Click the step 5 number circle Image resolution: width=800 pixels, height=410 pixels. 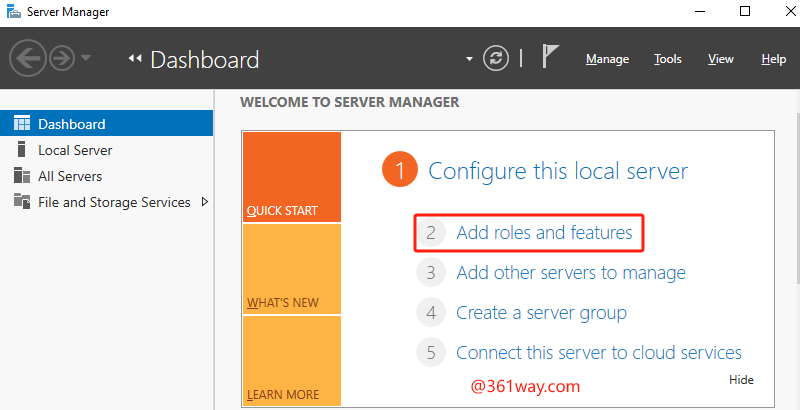pos(431,352)
